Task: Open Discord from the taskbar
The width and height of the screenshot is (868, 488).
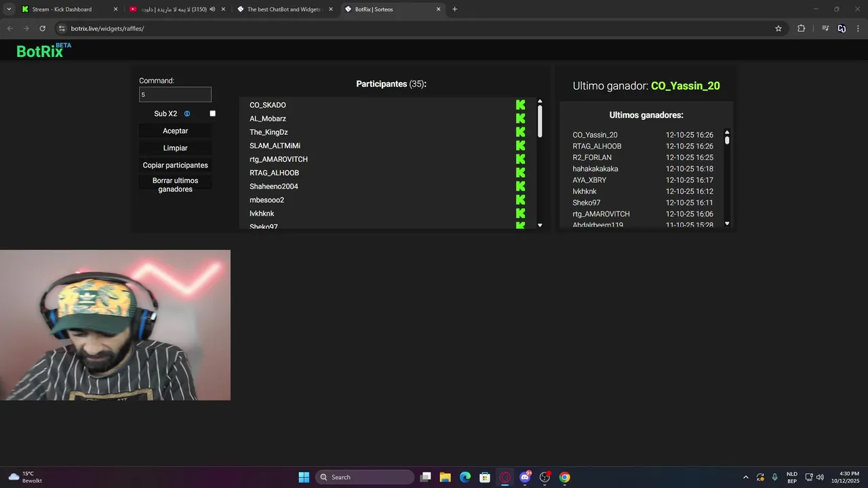Action: (x=525, y=477)
